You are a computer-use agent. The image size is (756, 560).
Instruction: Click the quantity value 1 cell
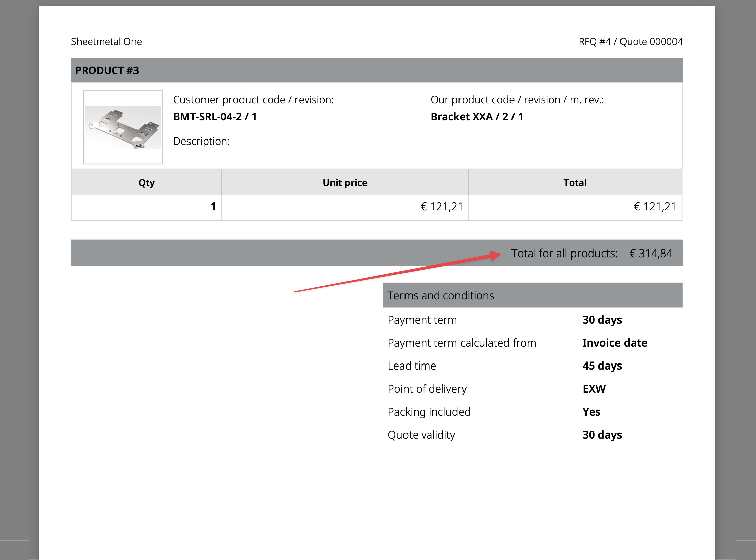pyautogui.click(x=213, y=207)
